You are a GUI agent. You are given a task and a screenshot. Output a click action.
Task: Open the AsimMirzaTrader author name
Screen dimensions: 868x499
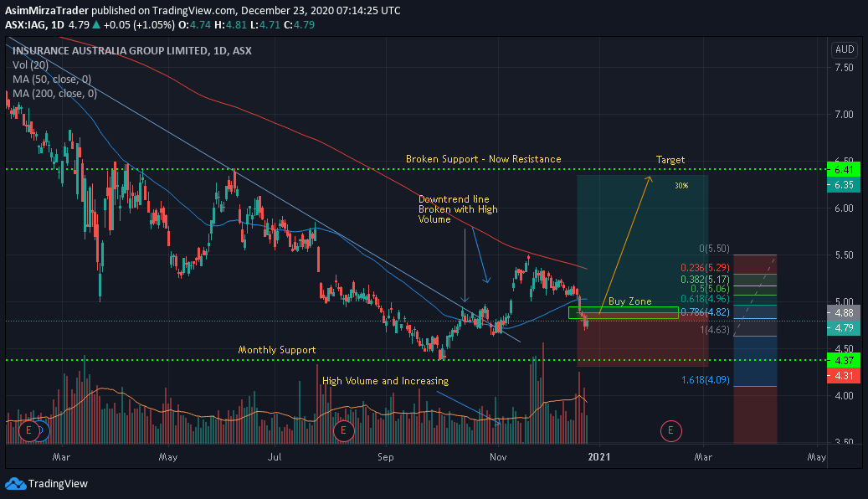[x=47, y=11]
